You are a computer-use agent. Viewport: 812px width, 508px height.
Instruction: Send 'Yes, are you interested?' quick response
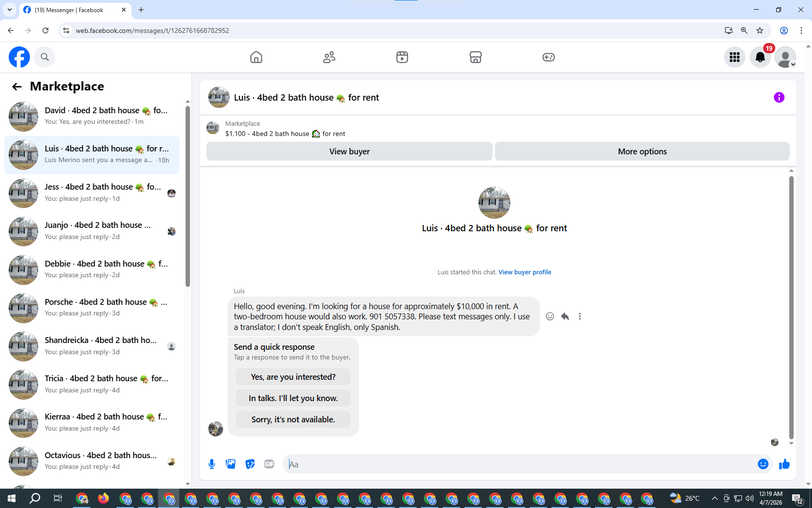293,377
